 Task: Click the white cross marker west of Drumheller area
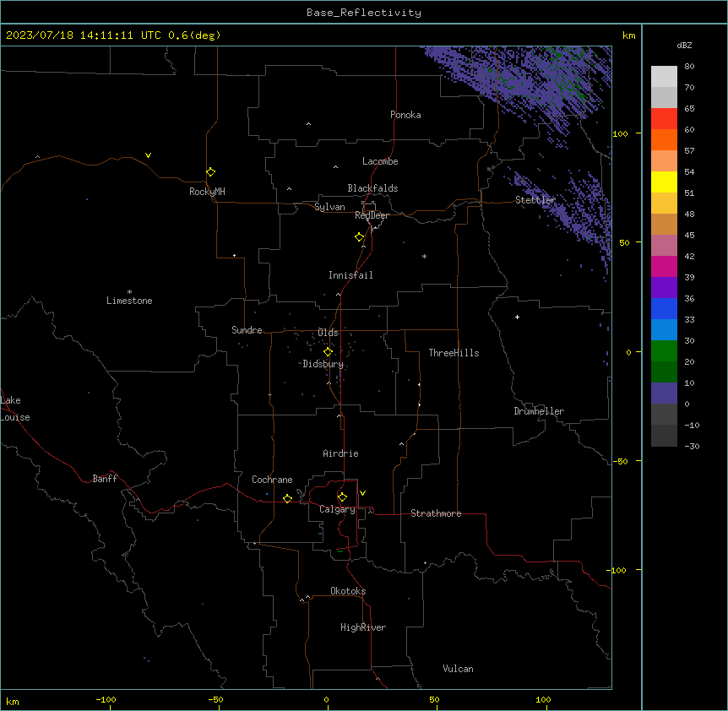click(x=517, y=317)
